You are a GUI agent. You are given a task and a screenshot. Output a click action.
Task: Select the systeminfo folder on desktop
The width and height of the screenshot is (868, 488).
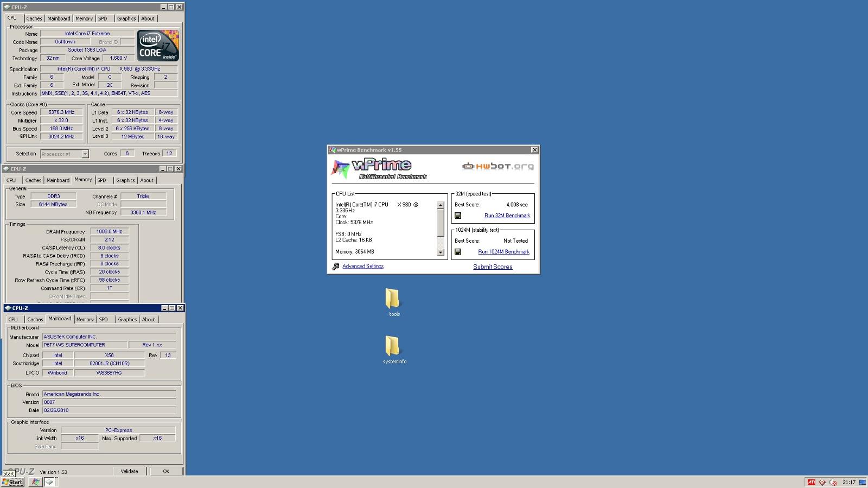394,350
